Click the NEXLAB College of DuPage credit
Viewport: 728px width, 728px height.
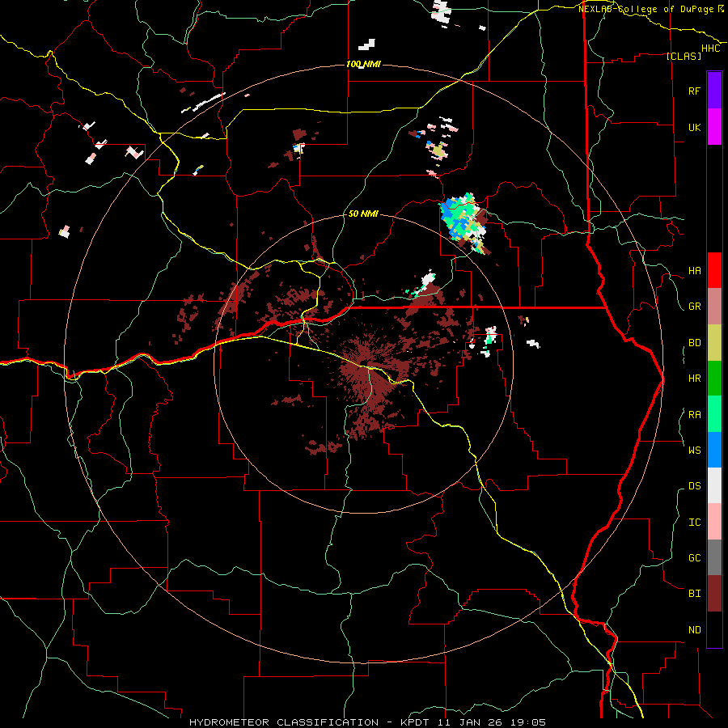point(651,9)
